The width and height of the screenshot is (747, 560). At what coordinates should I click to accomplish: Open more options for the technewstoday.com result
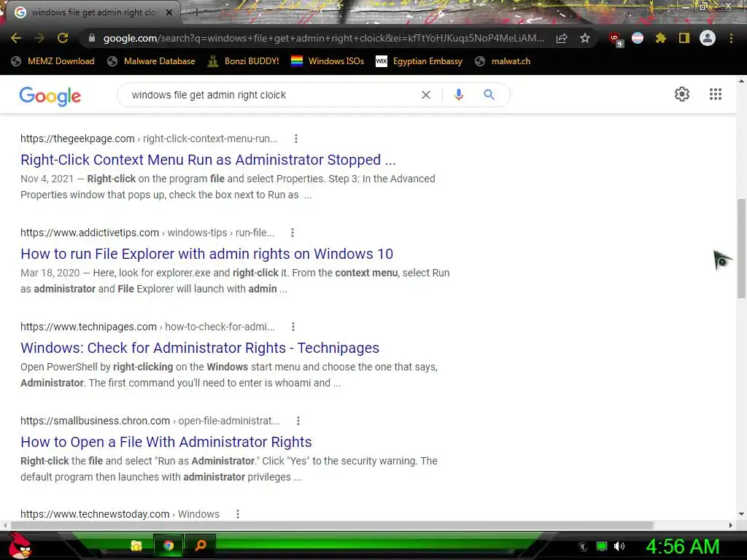[238, 514]
